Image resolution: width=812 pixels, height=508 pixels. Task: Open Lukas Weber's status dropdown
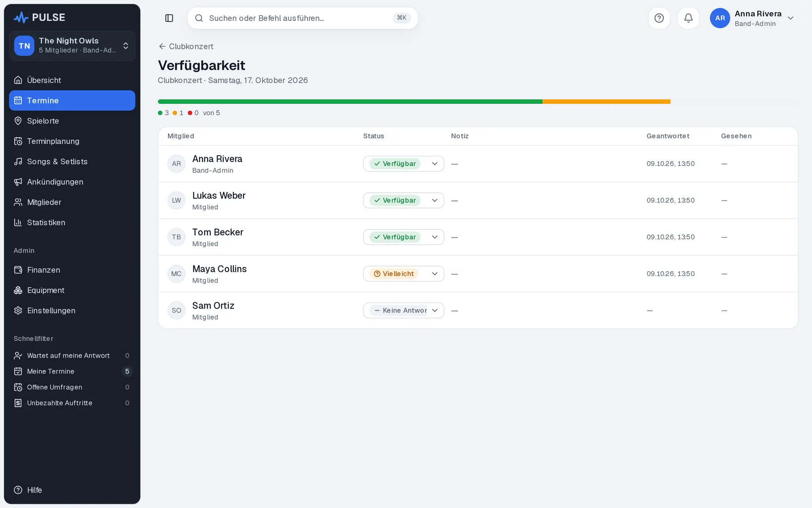coord(403,200)
